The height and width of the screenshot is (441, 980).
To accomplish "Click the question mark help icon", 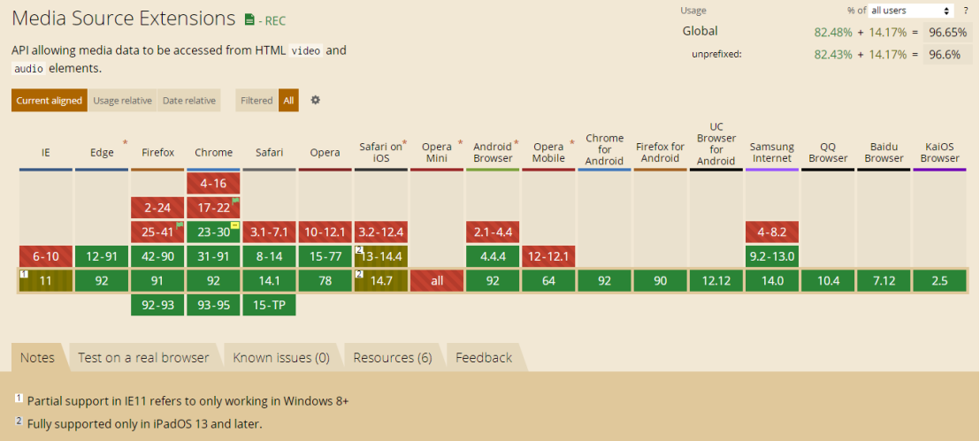I will [x=965, y=11].
